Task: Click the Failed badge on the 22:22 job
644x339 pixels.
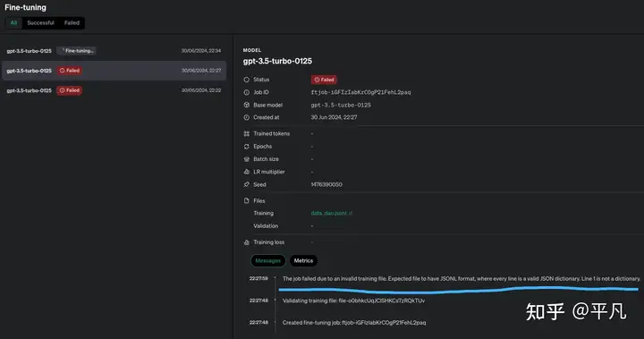Action: tap(70, 90)
